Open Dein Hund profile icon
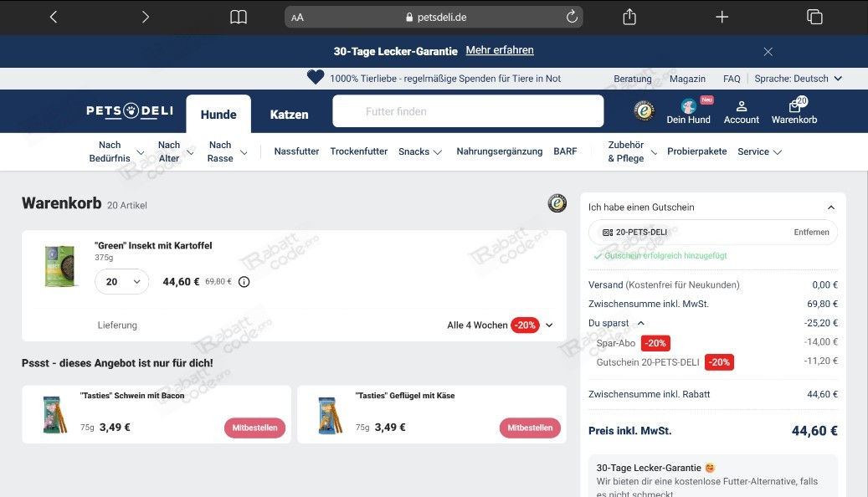Screen dimensions: 868x497 click(688, 111)
